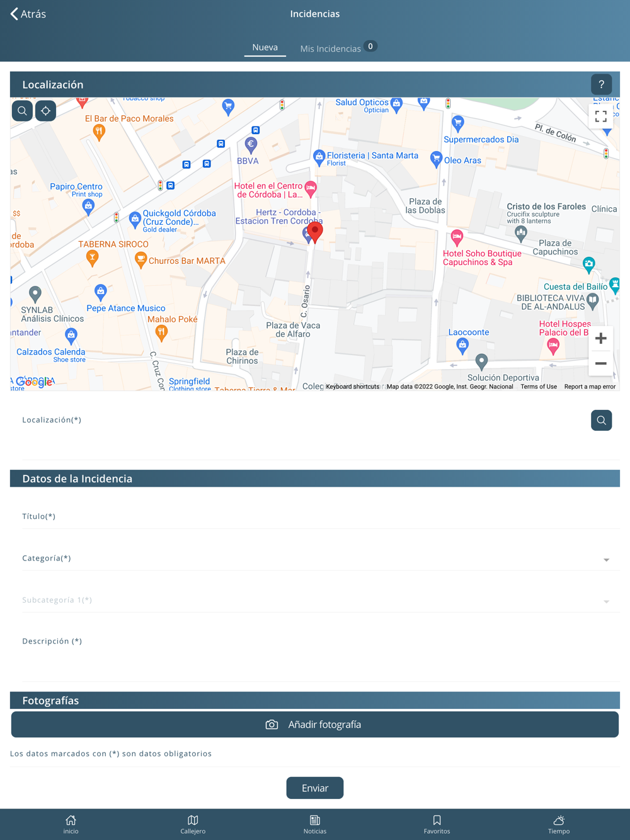The width and height of the screenshot is (630, 840).
Task: Toggle map fullscreen view
Action: coord(601,116)
